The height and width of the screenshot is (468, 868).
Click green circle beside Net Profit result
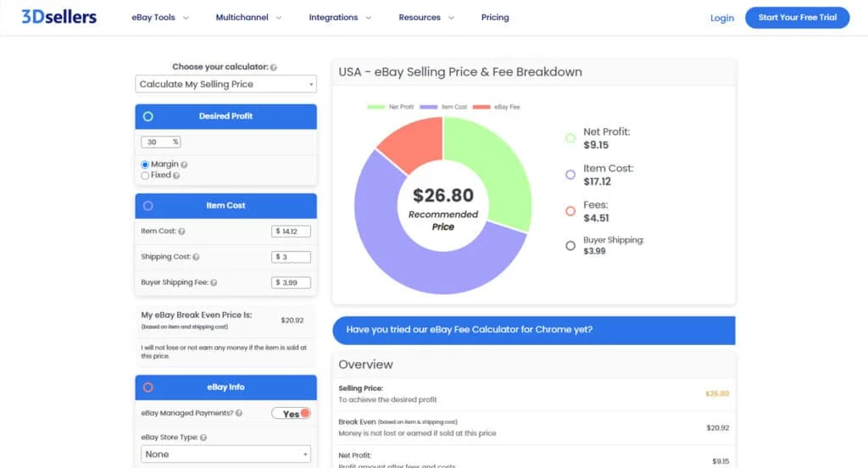pyautogui.click(x=570, y=138)
